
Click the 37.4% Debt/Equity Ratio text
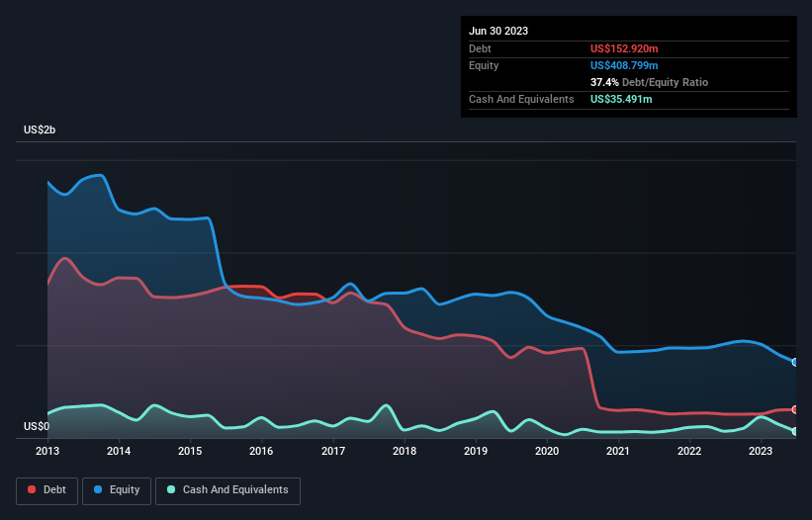(x=649, y=82)
